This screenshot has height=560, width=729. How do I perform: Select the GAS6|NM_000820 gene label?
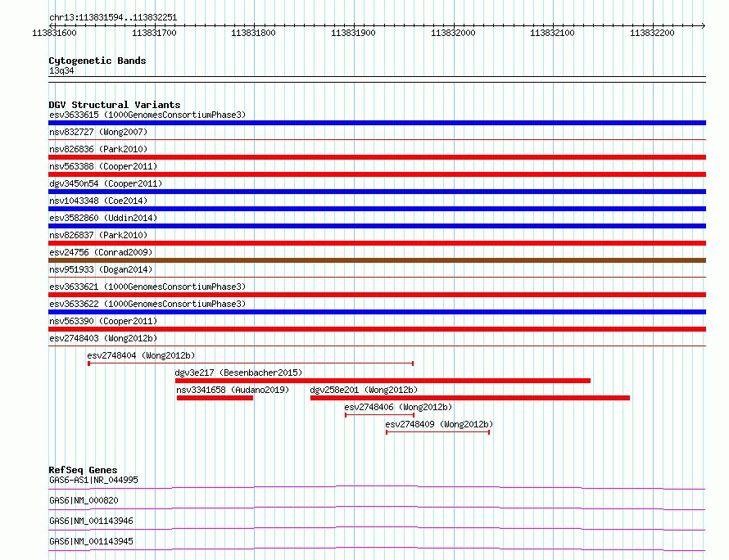pyautogui.click(x=84, y=500)
